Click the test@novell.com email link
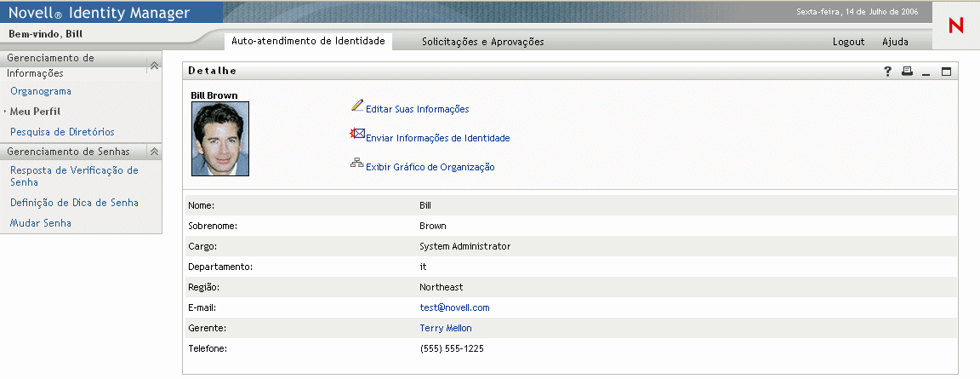The image size is (980, 379). (x=454, y=307)
